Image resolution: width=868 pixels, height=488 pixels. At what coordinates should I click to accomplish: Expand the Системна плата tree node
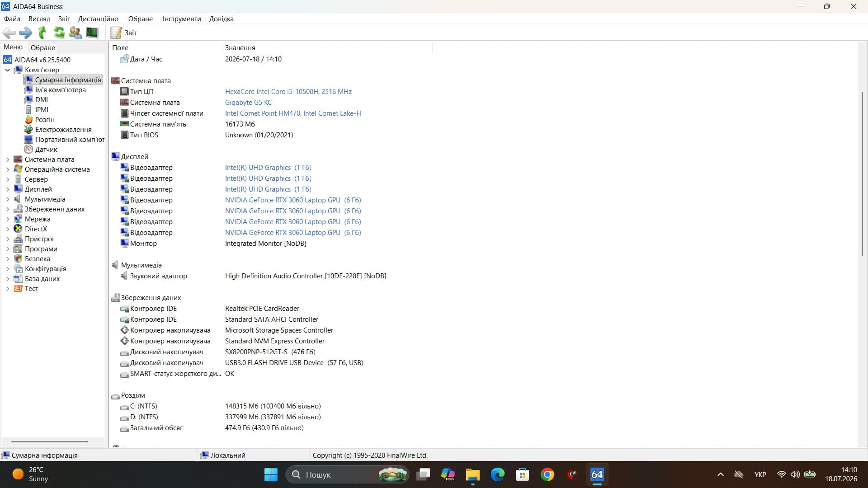(7, 160)
